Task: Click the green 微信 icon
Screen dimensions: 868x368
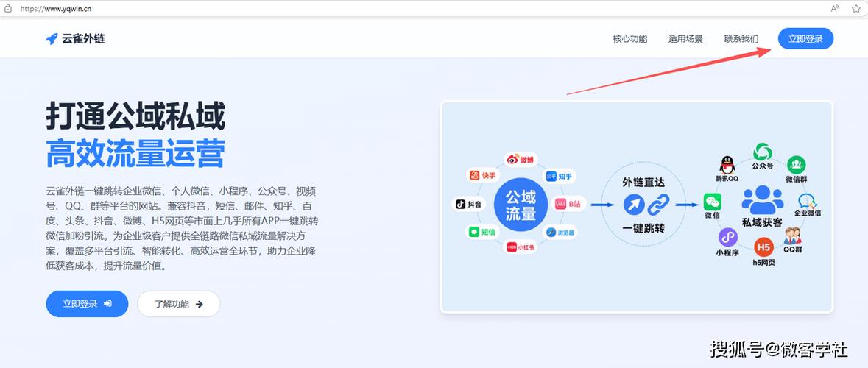Action: point(713,202)
